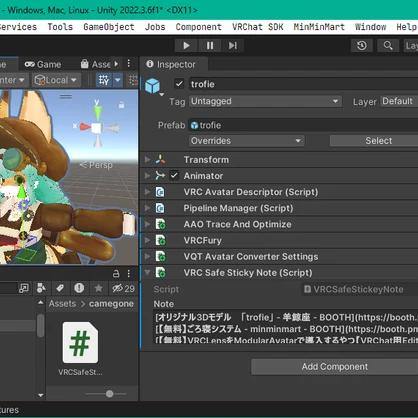The height and width of the screenshot is (418, 418).
Task: Open the prefab Overrides dropdown
Action: point(247,141)
